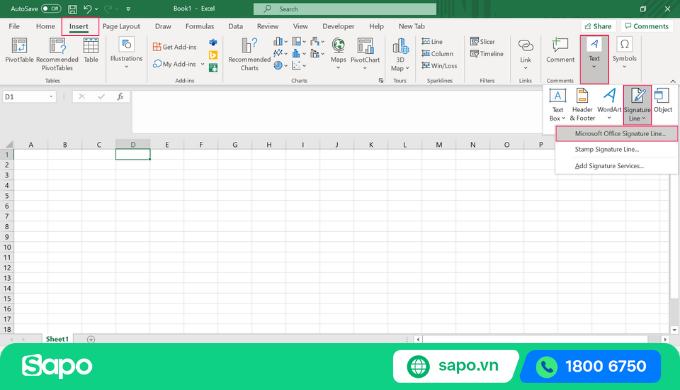
Task: Click the Insert Function fx icon
Action: [x=120, y=97]
